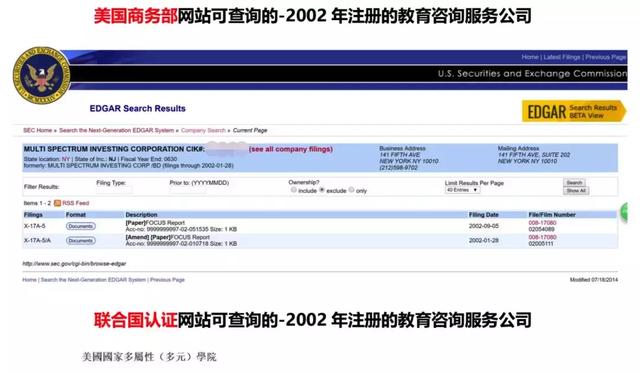Open file number 008-17080 in 2002-01-28 row
The height and width of the screenshot is (373, 640).
click(x=542, y=237)
